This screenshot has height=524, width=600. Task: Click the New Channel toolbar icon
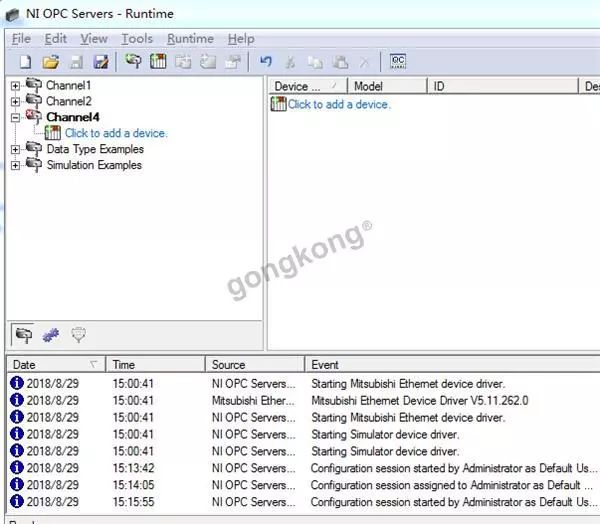point(133,61)
